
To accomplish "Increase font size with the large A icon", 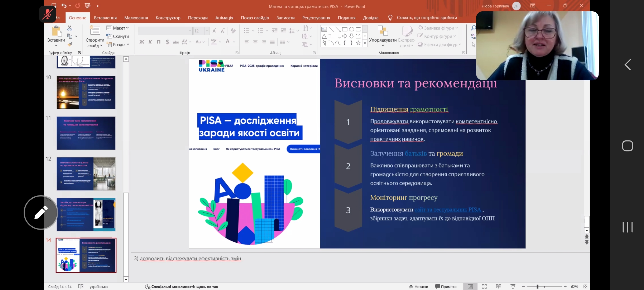I will pyautogui.click(x=214, y=31).
